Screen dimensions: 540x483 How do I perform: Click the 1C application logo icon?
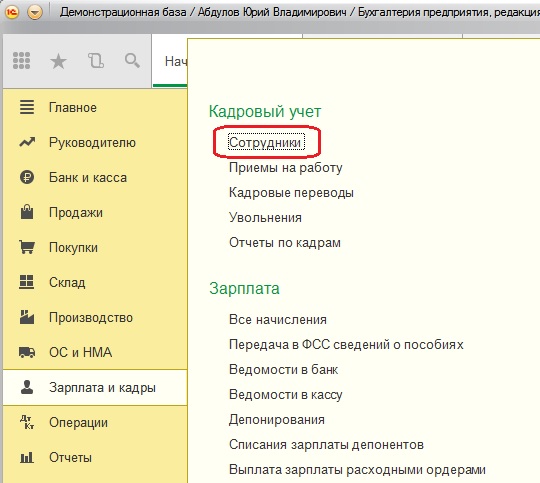(x=12, y=12)
